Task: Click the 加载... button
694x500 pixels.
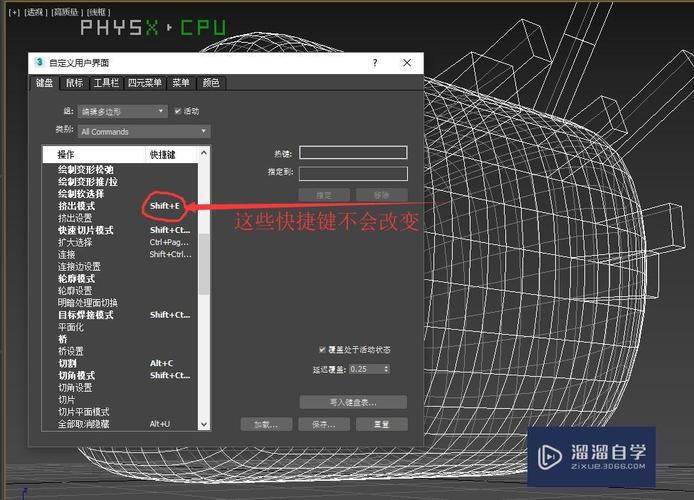Action: click(266, 424)
